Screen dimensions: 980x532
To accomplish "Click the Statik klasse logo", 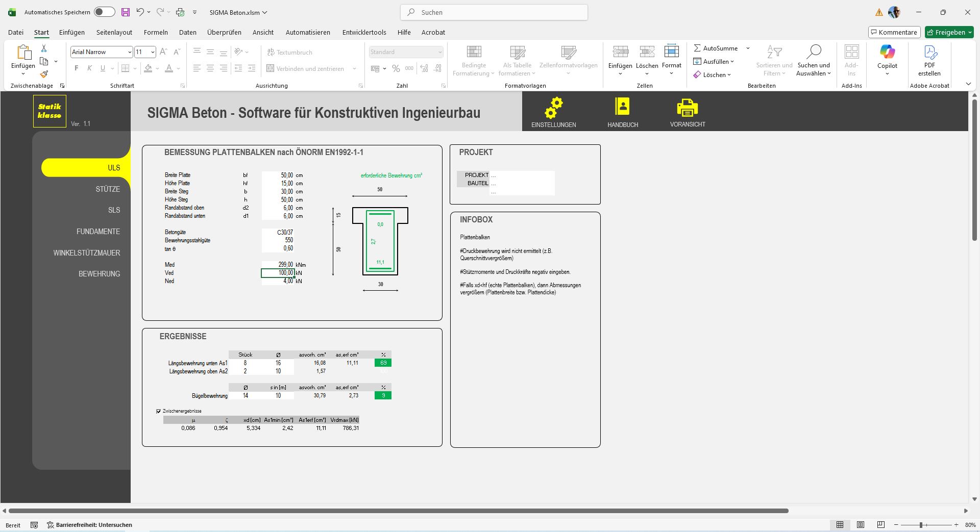I will 50,111.
